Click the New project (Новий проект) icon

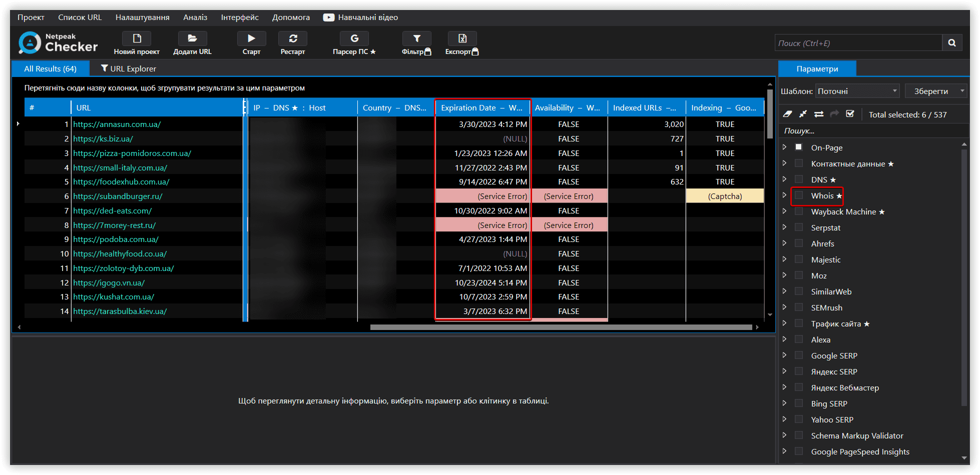pos(137,38)
